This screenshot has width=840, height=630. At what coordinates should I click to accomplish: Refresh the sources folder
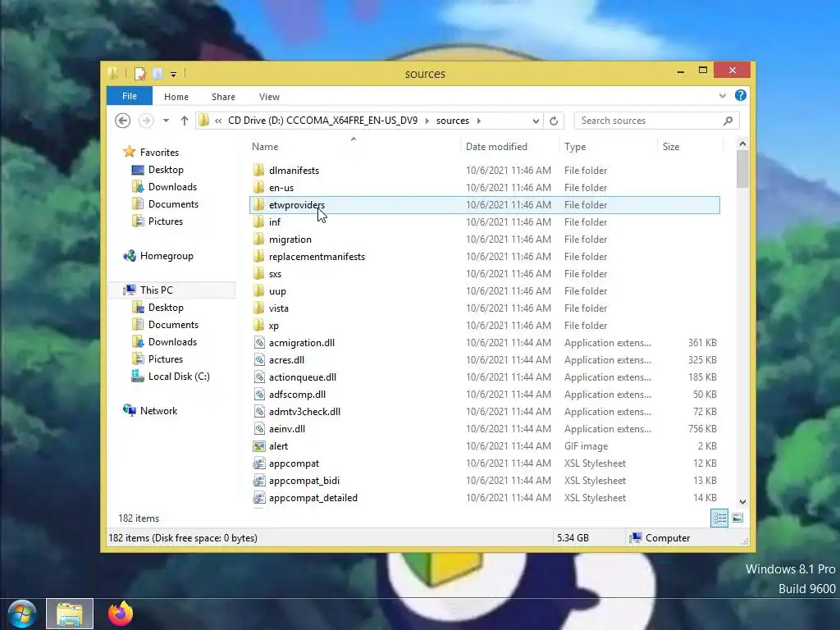[554, 121]
